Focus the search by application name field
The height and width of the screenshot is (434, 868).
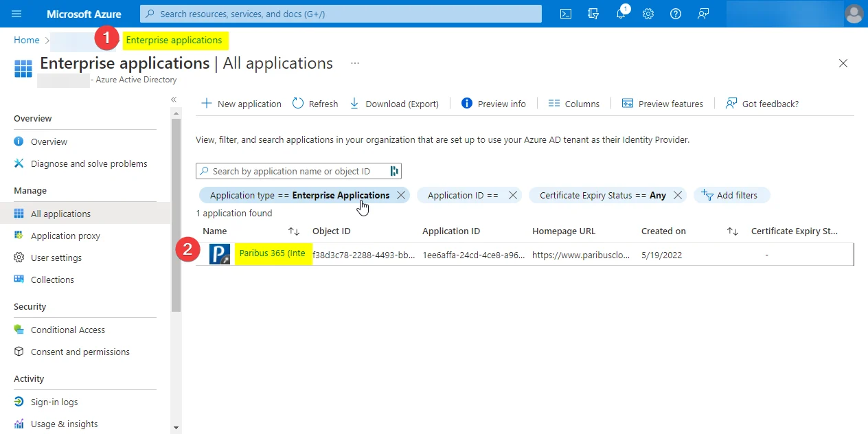coord(299,171)
